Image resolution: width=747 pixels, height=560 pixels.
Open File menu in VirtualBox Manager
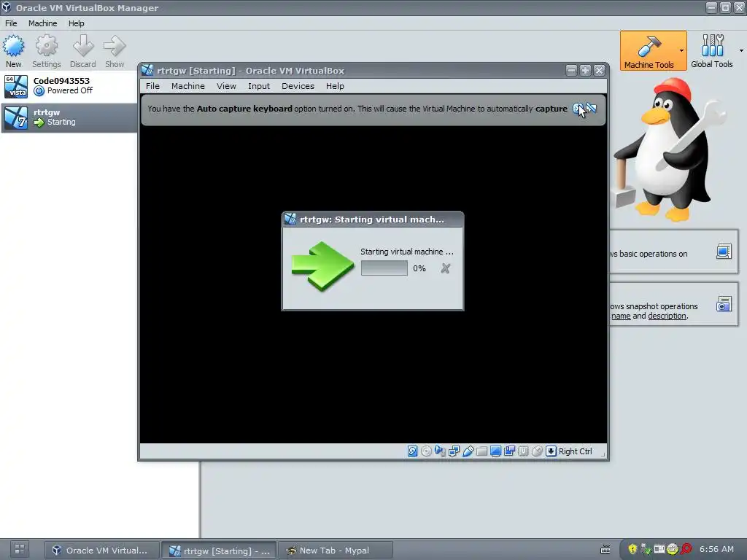tap(11, 23)
